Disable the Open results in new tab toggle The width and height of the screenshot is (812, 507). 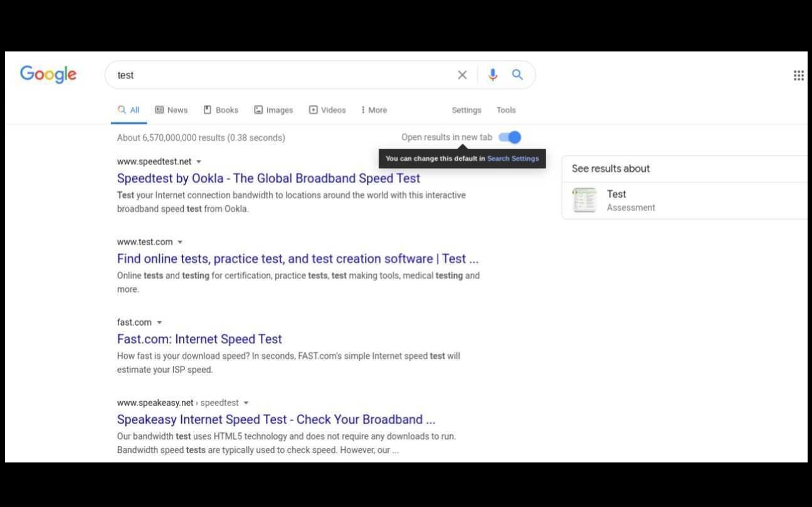tap(509, 137)
